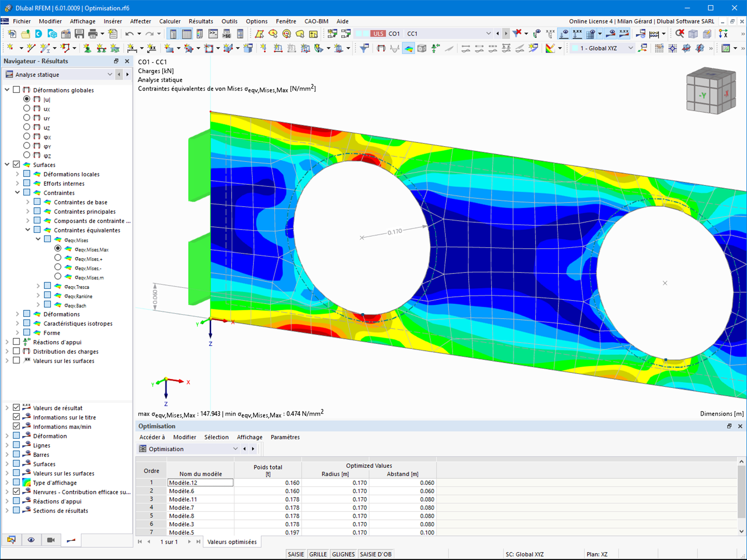Click the SAISIE D'OB status bar button
This screenshot has width=747, height=560.
pyautogui.click(x=375, y=554)
